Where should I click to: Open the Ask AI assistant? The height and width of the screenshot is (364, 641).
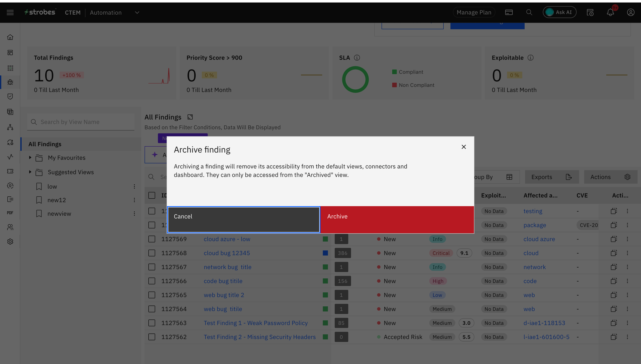[x=559, y=12]
